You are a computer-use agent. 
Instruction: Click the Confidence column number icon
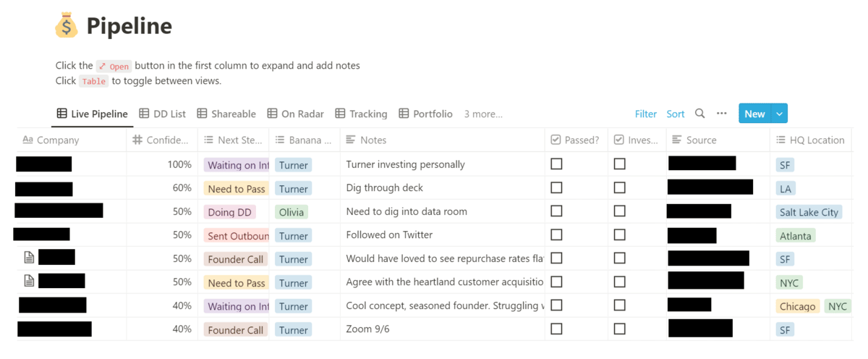[x=137, y=140]
